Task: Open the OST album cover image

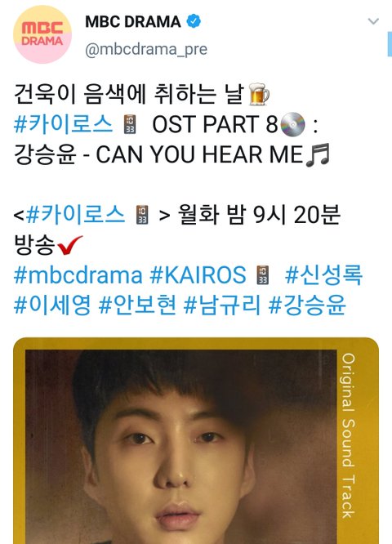Action: pos(196,440)
